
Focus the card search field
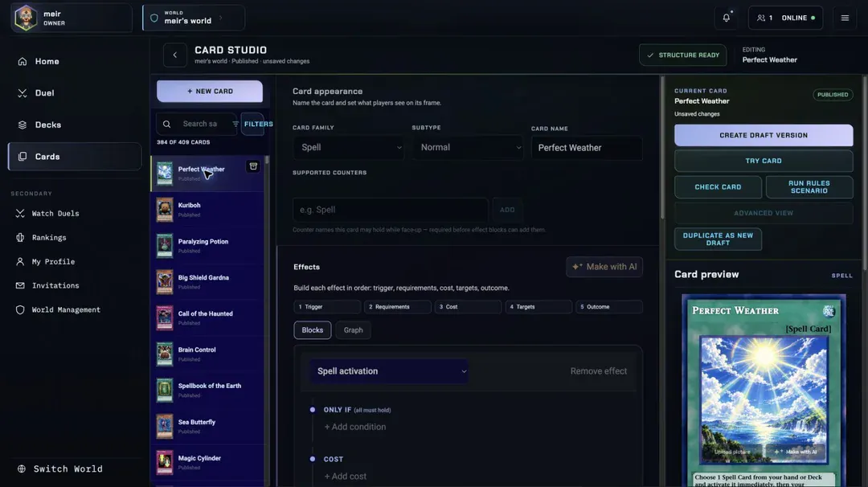click(x=197, y=124)
